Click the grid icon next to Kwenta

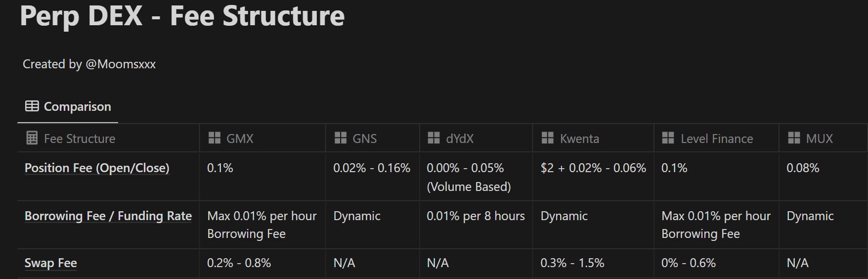coord(547,138)
